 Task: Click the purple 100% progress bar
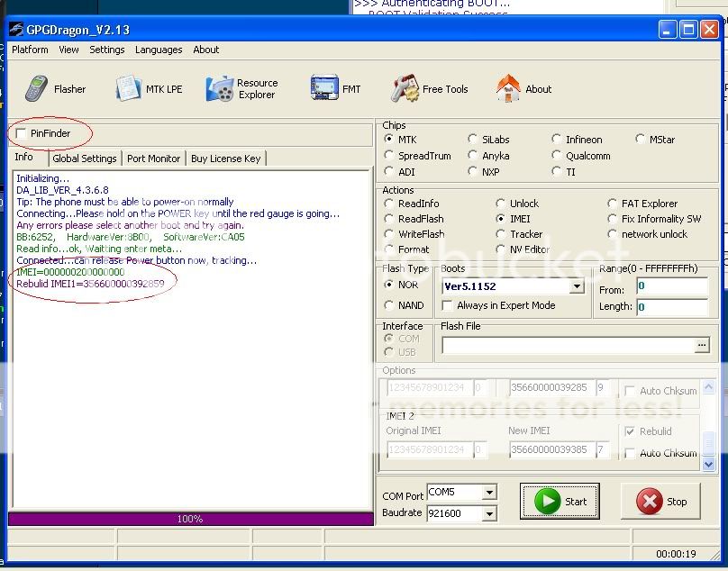pos(190,519)
